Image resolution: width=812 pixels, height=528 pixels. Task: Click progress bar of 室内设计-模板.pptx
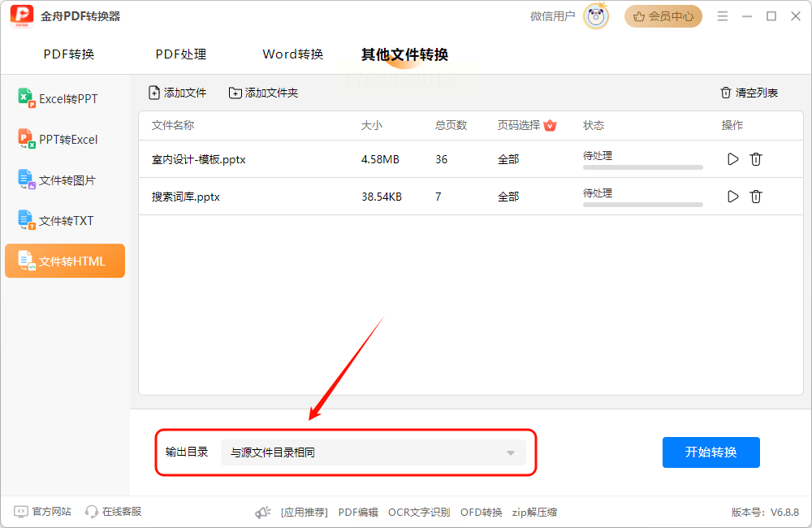click(x=642, y=167)
